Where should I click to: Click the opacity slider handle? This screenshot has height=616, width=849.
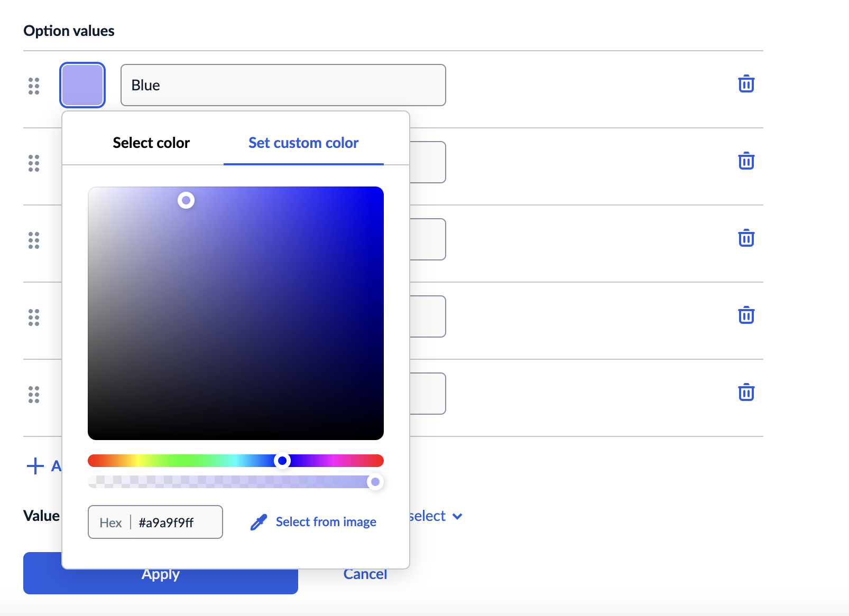pyautogui.click(x=376, y=482)
